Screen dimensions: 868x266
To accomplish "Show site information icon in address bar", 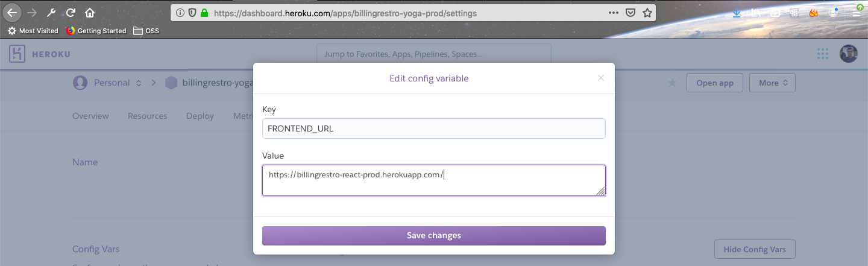I will [180, 13].
